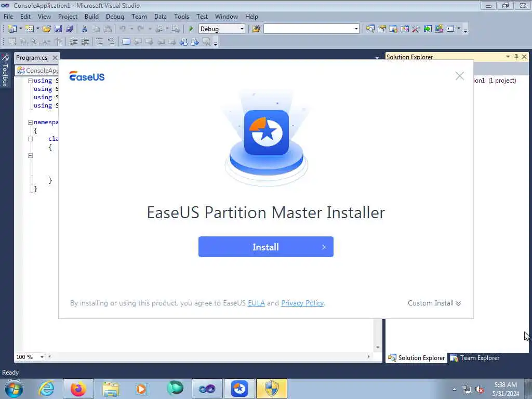Screen dimensions: 532x399
Task: Click the Increase Line Indent icon
Action: pyautogui.click(x=85, y=42)
